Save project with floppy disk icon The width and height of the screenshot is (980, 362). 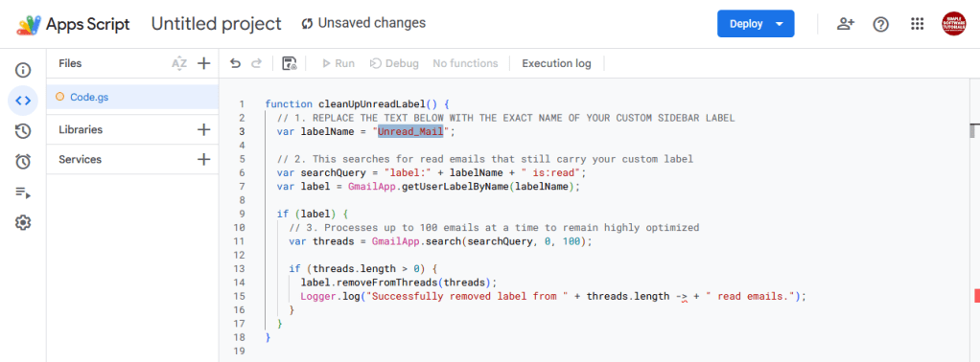coord(290,63)
